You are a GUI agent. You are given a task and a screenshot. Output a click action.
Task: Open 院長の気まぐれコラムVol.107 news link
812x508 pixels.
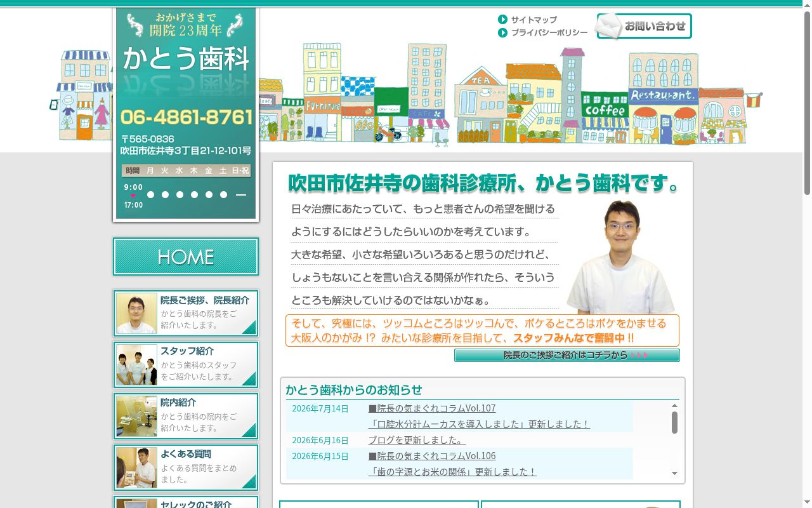point(432,408)
